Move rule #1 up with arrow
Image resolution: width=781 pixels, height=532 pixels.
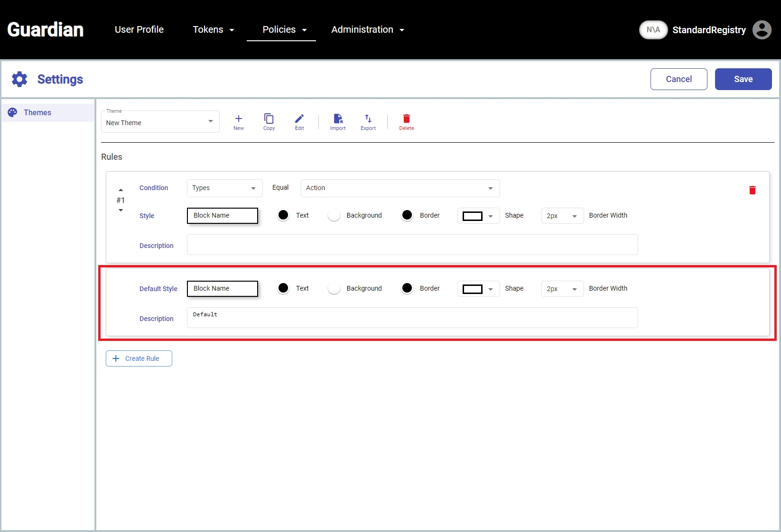(121, 190)
